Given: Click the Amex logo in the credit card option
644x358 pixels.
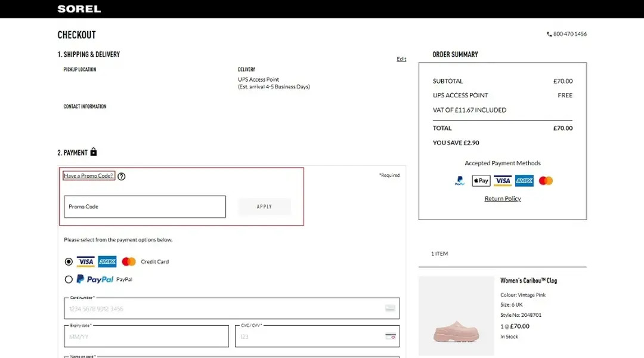Looking at the screenshot, I should pos(107,262).
